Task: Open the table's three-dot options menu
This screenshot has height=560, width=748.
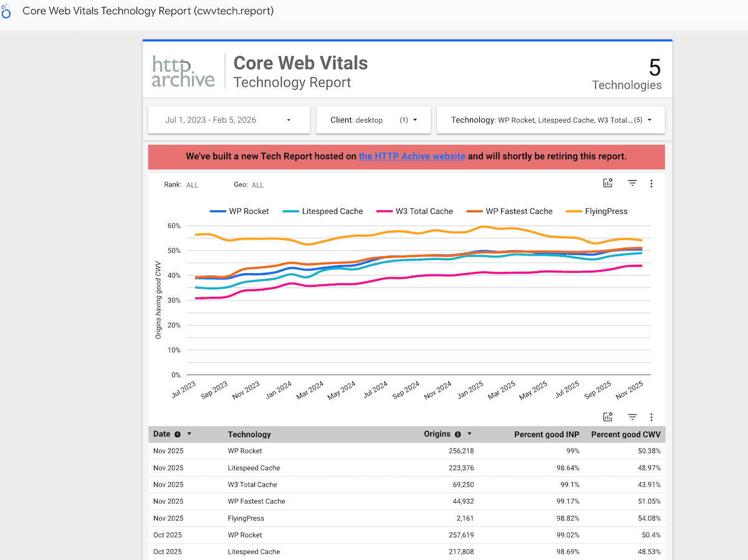Action: [651, 417]
